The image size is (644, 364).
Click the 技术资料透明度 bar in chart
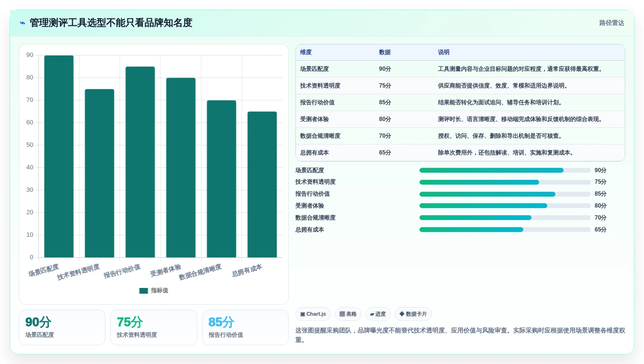click(x=100, y=173)
